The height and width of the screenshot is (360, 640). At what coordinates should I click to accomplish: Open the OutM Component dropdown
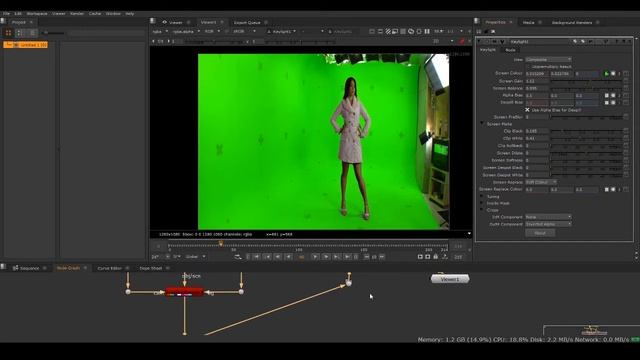coord(548,224)
